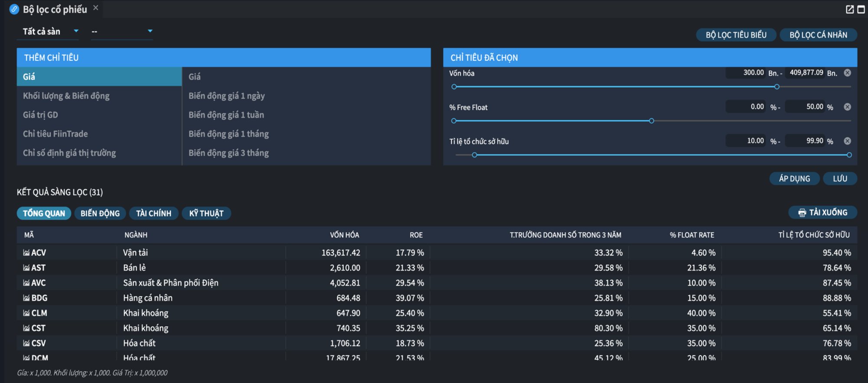Open chart icon for ACV row
This screenshot has height=383, width=868.
26,252
